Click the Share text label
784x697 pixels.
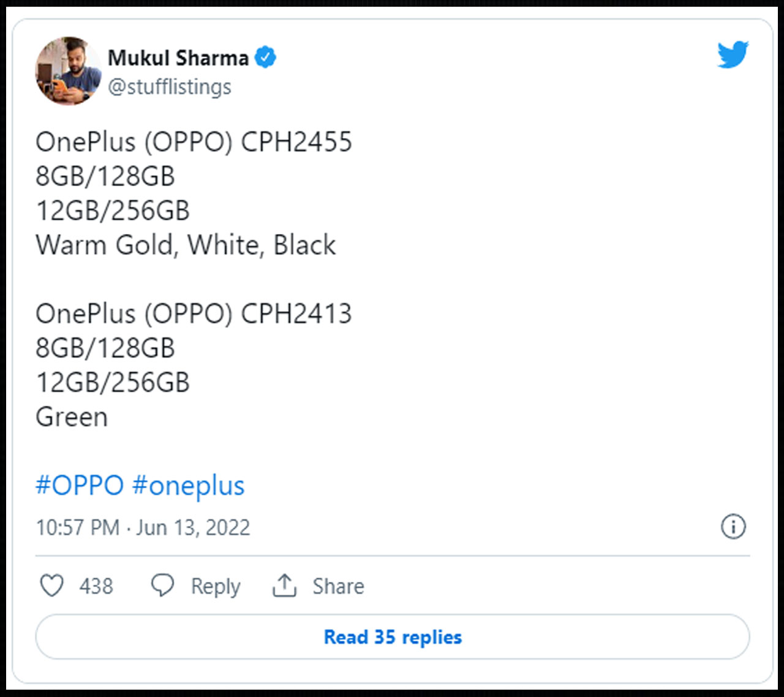[338, 586]
